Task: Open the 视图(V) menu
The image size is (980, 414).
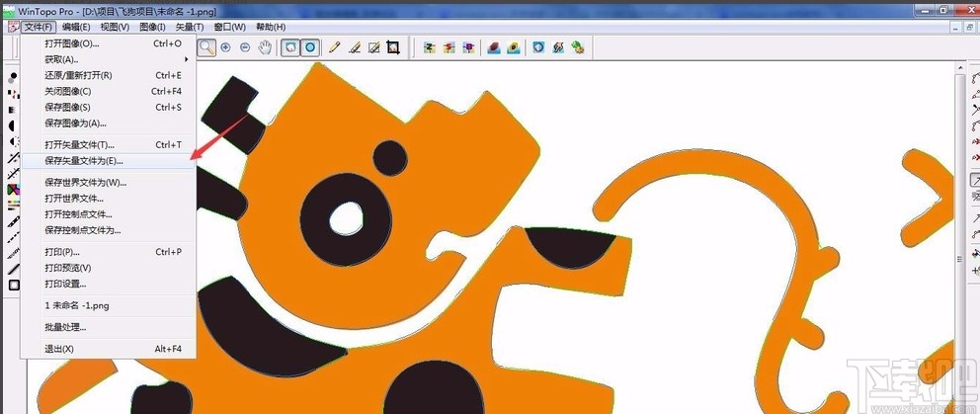Action: click(x=115, y=27)
